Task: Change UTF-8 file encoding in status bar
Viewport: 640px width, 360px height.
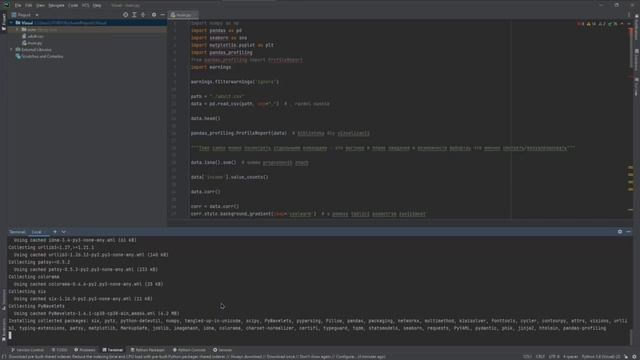Action: coord(554,357)
